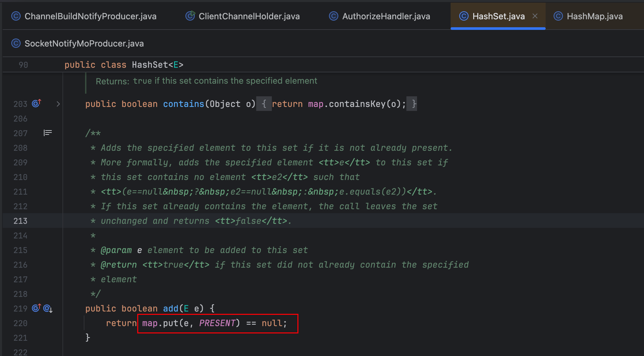
Task: Toggle rendered view of Javadoc at line 207
Action: pos(48,133)
